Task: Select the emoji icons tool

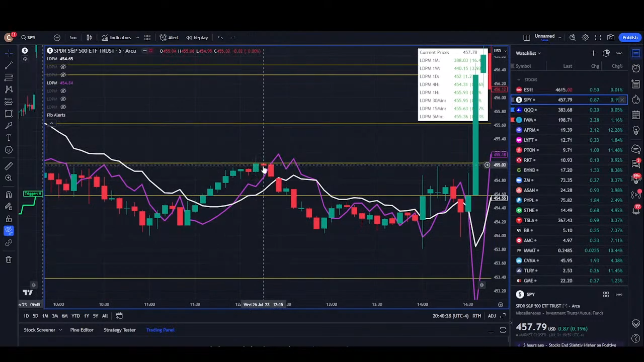Action: coord(9,150)
